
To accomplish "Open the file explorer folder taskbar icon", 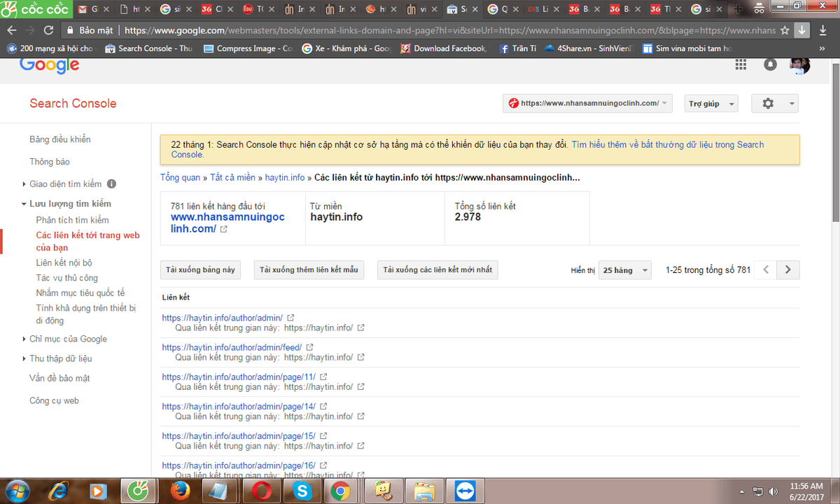I will (x=424, y=491).
